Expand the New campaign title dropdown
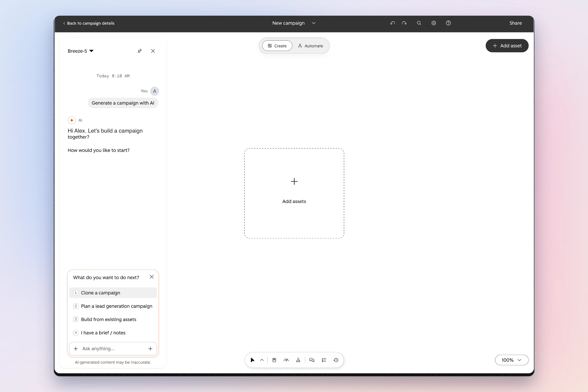The width and height of the screenshot is (588, 392). click(314, 23)
